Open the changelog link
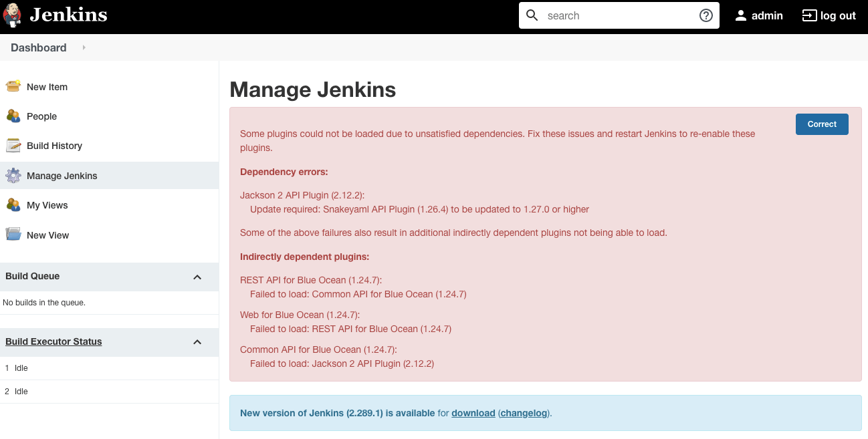868x439 pixels. [524, 413]
